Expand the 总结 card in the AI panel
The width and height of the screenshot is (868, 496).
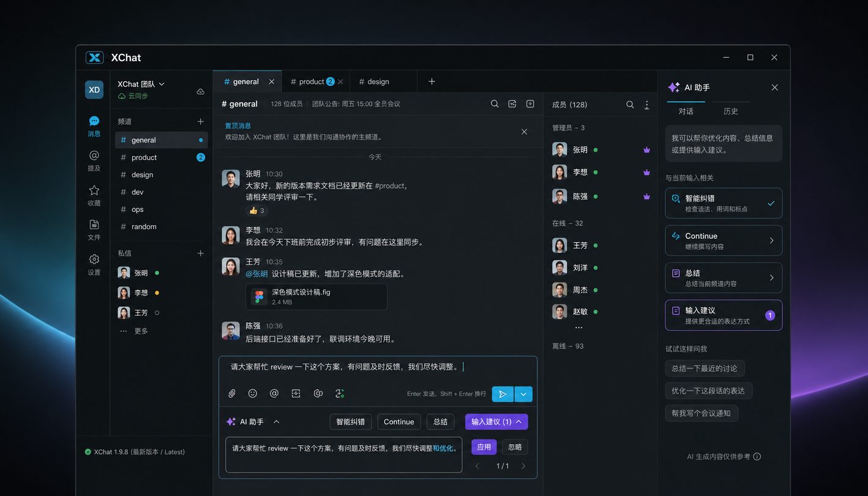(x=724, y=278)
